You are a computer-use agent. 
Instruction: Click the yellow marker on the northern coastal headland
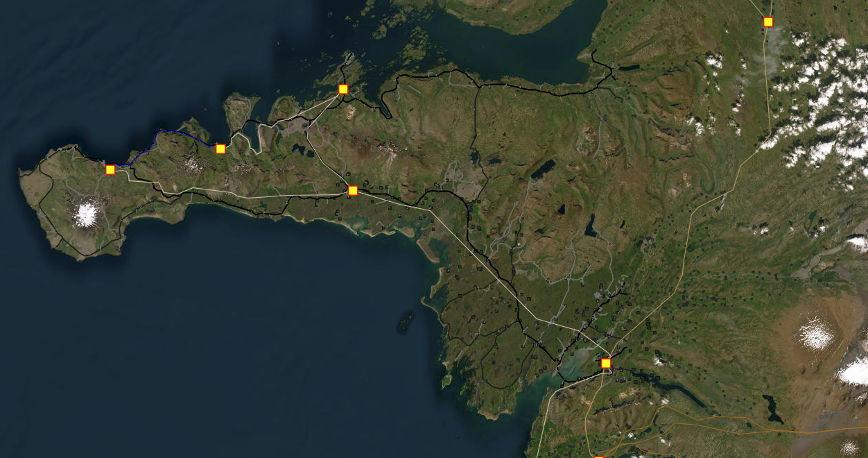[x=343, y=89]
